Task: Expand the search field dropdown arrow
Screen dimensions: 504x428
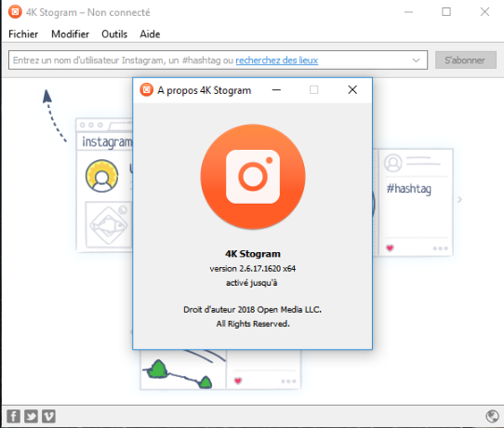Action: pos(416,60)
